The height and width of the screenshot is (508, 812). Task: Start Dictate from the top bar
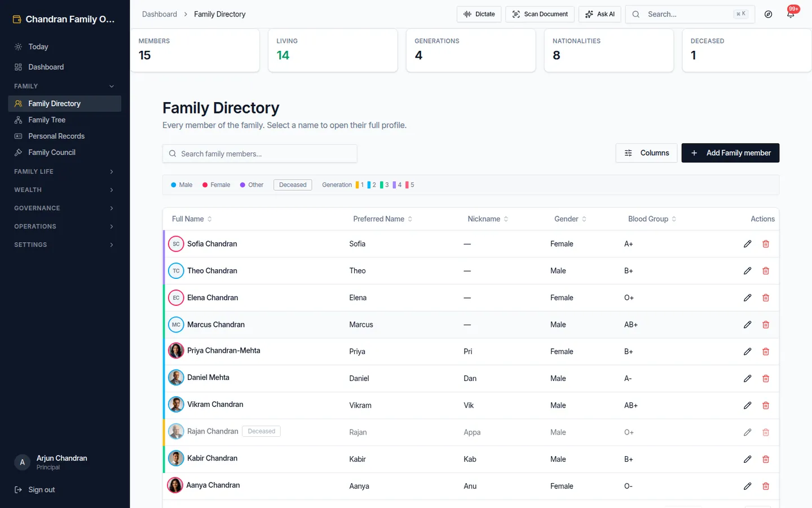(x=479, y=14)
